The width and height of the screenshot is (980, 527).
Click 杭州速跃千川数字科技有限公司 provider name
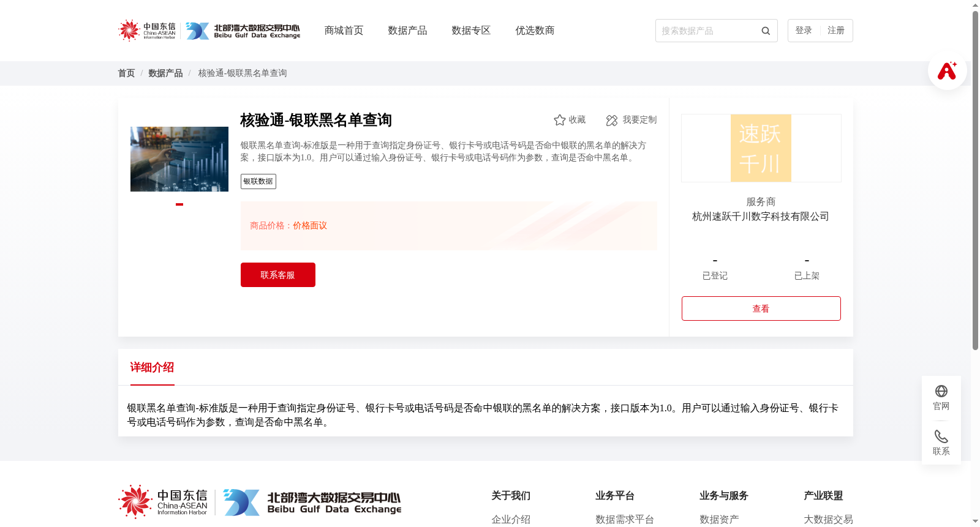(x=761, y=217)
